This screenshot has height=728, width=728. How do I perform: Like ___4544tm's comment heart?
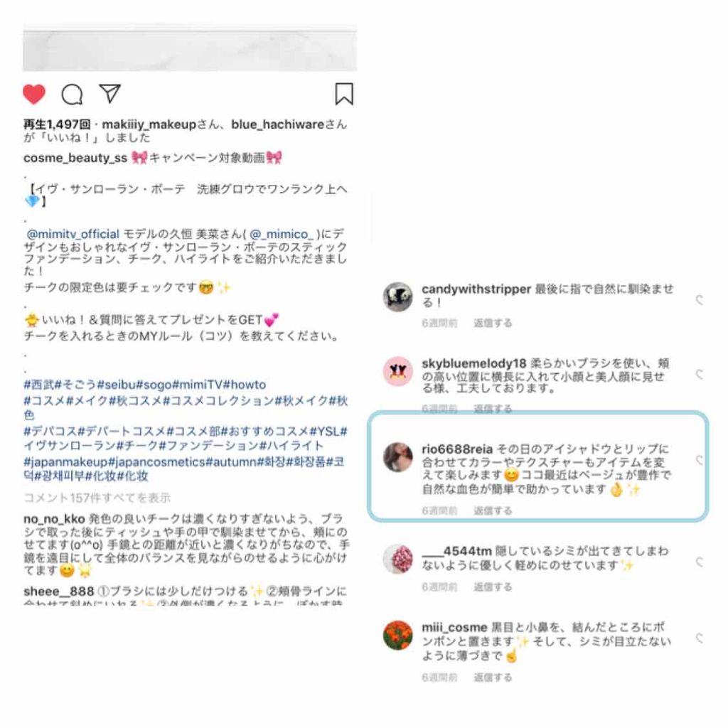[700, 562]
